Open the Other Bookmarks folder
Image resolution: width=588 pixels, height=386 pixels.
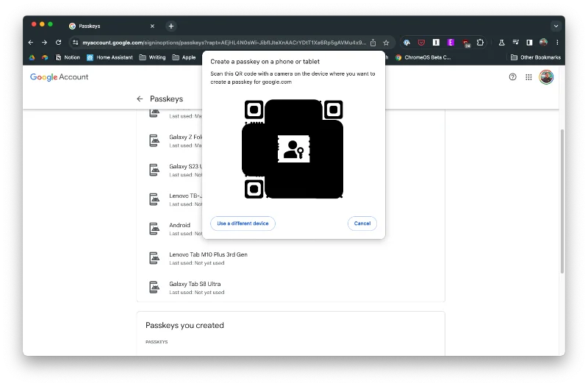point(536,57)
